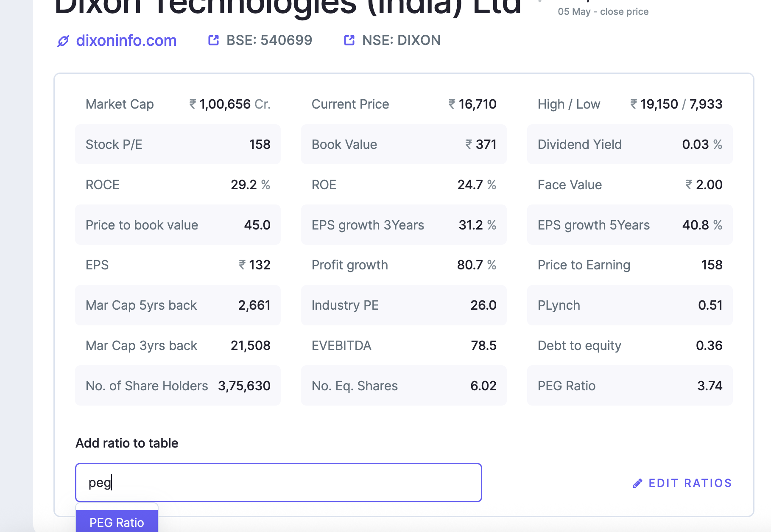
Task: Select PEG Ratio from the suggestion dropdown
Action: click(117, 522)
